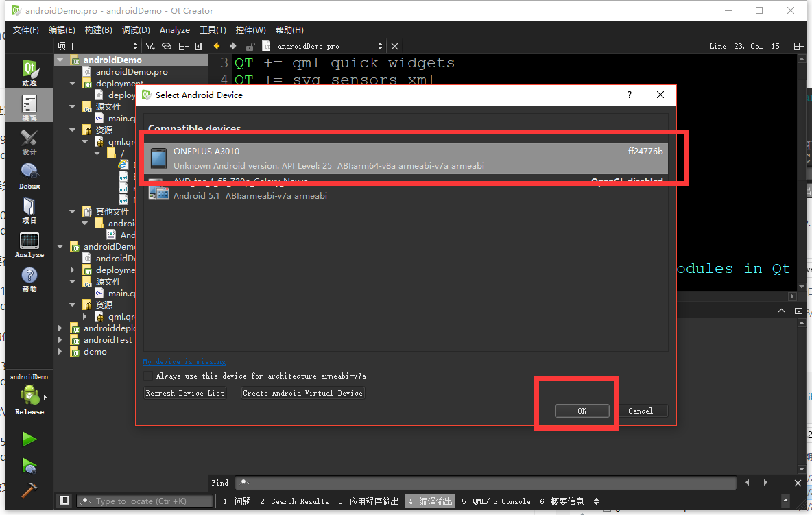Go to previous output item
812x515 pixels.
[x=748, y=482]
